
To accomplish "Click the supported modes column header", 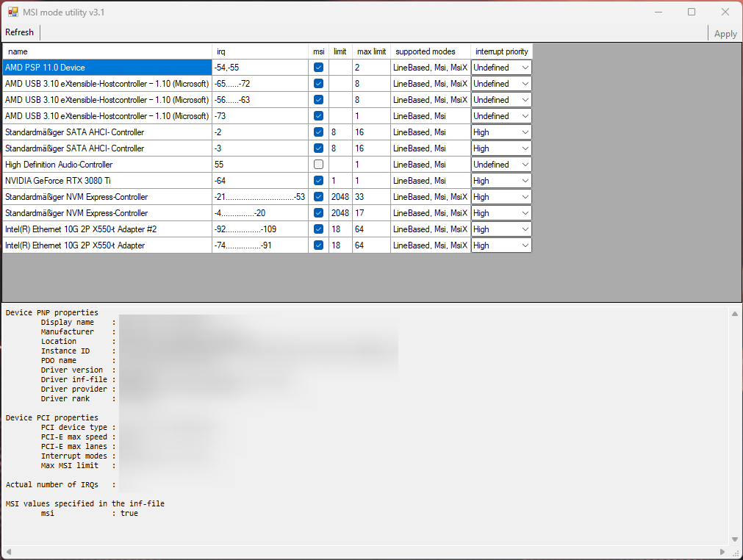I will (430, 51).
